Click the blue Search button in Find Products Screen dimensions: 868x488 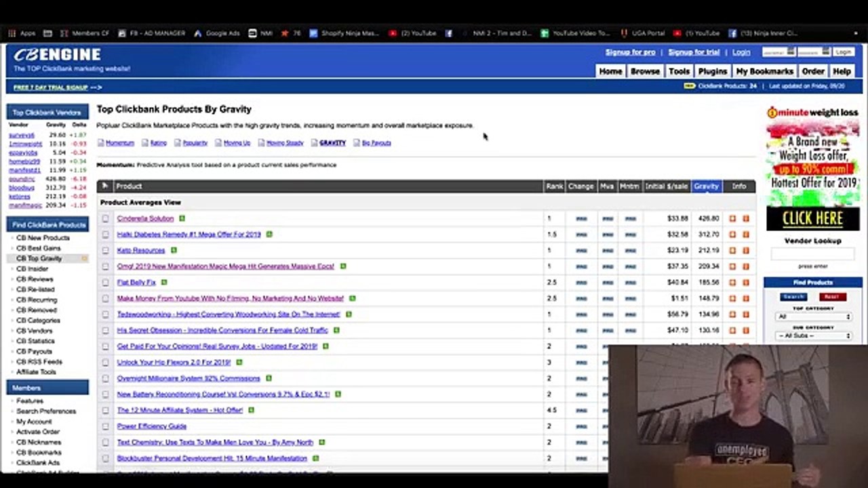point(793,297)
